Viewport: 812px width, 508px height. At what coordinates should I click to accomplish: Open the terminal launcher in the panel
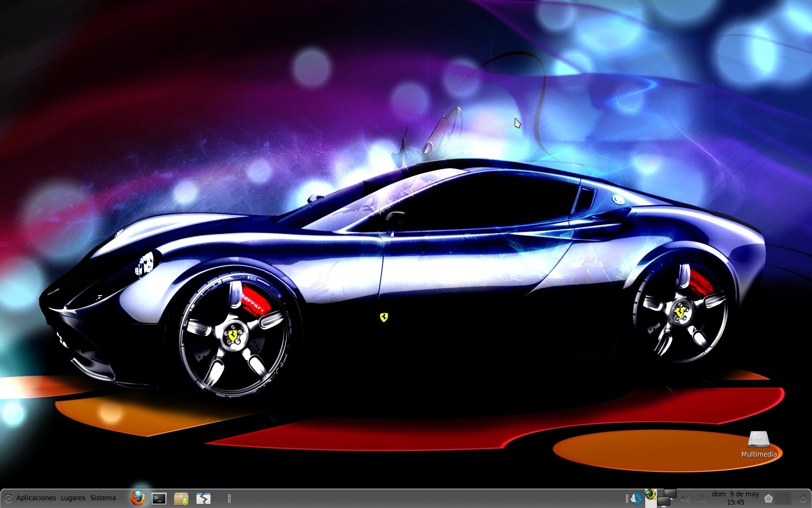coord(159,498)
